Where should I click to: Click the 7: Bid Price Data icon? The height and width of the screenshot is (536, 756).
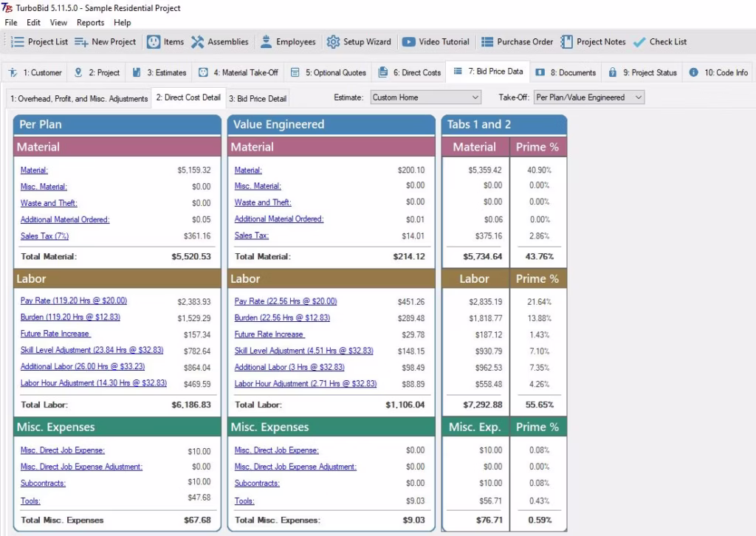coord(458,71)
